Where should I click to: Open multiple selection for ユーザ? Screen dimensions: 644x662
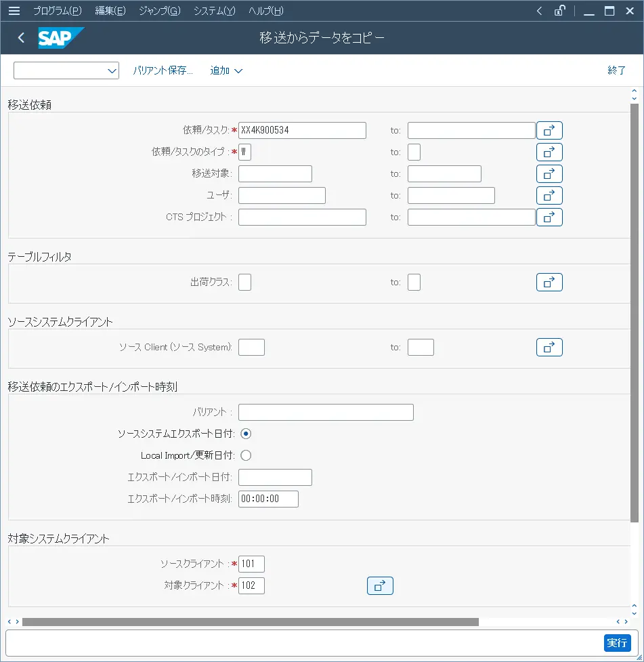click(549, 195)
